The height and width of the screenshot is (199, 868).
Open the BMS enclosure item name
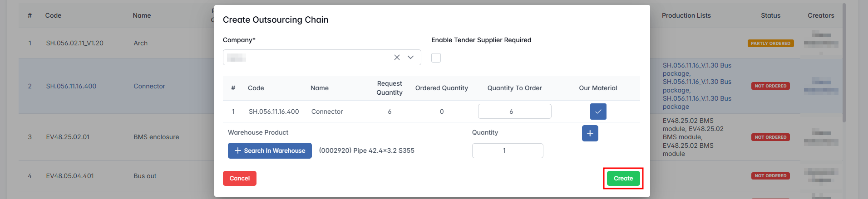[156, 137]
